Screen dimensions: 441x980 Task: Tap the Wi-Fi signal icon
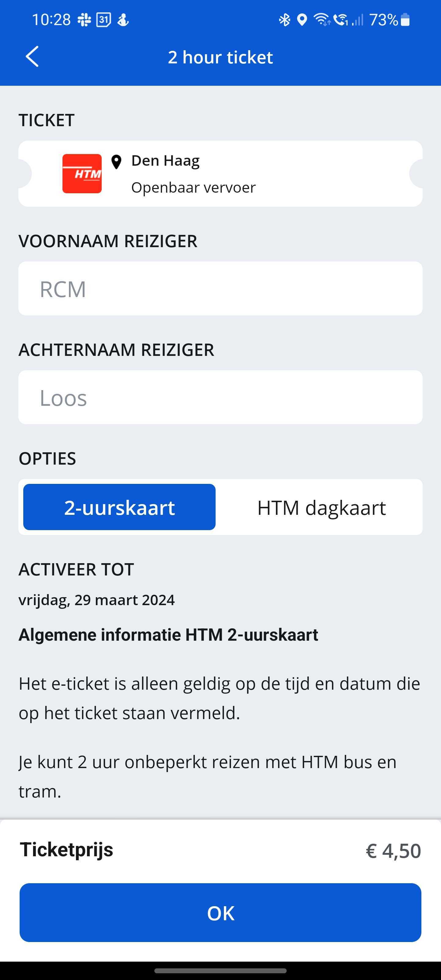tap(322, 20)
